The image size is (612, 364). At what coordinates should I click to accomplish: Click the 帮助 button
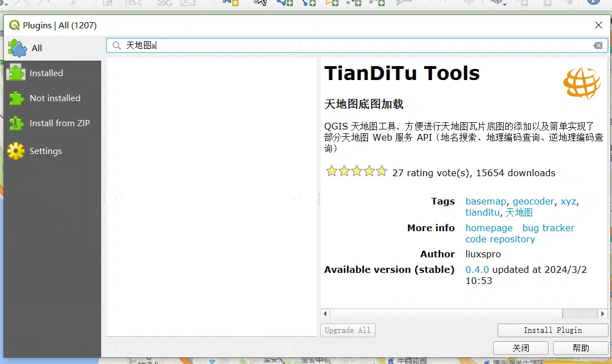click(581, 348)
